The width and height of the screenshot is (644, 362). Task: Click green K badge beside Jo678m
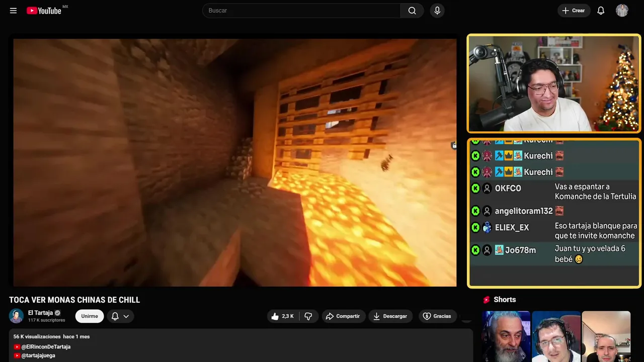[x=475, y=250]
